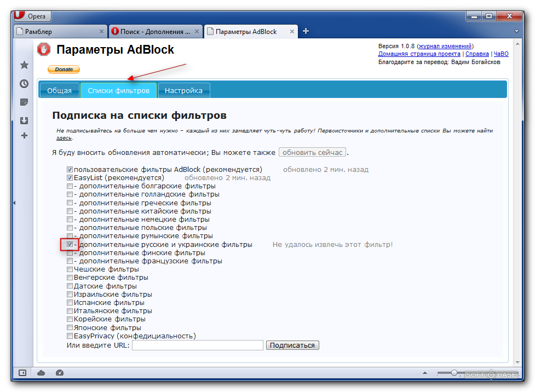The height and width of the screenshot is (392, 535).
Task: Click page scrollbar up arrow
Action: pyautogui.click(x=517, y=44)
